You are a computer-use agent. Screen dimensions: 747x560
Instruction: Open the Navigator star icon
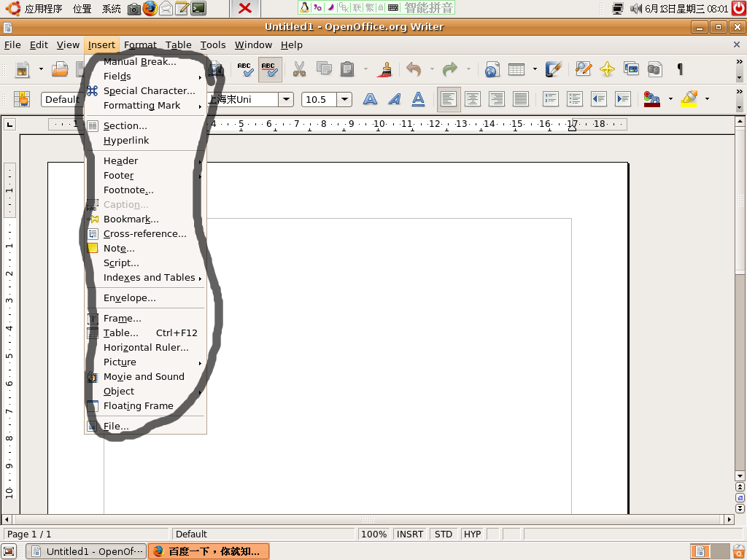coord(607,69)
